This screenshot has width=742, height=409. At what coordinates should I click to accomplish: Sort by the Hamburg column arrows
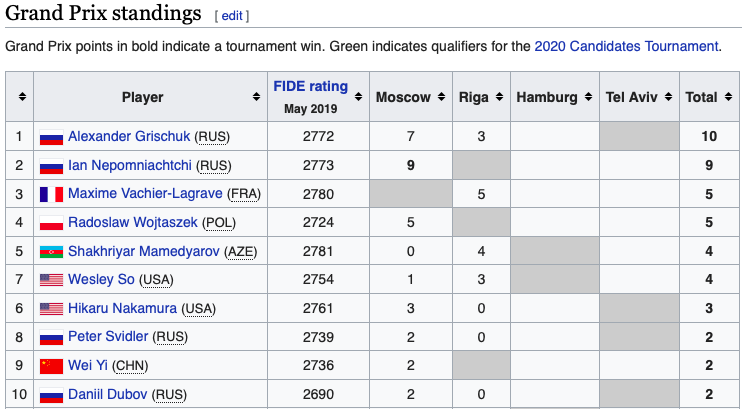point(587,98)
